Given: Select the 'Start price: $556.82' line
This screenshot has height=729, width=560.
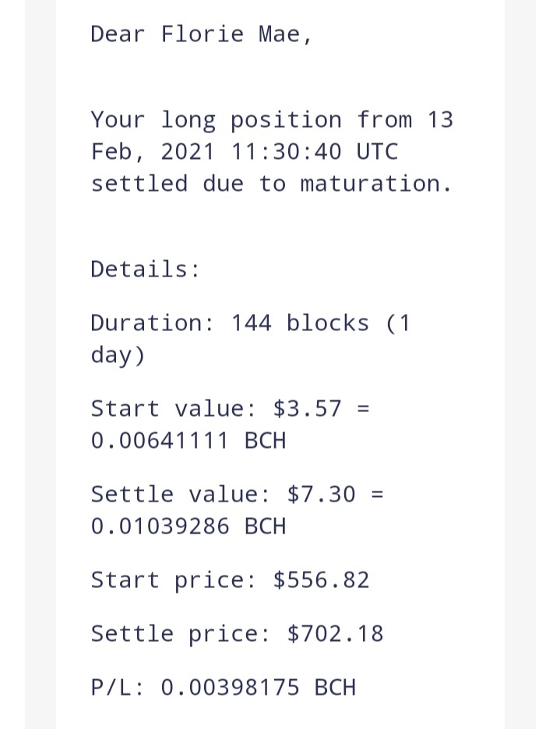Looking at the screenshot, I should tap(230, 580).
